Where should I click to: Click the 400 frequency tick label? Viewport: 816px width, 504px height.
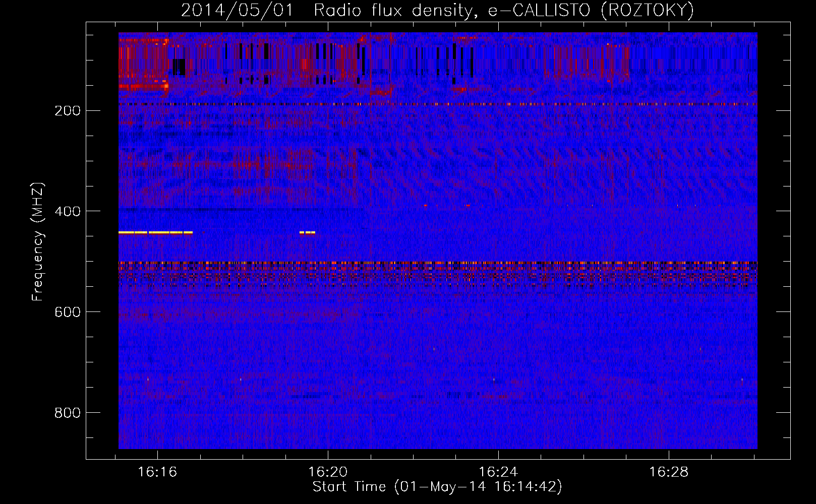pos(68,211)
